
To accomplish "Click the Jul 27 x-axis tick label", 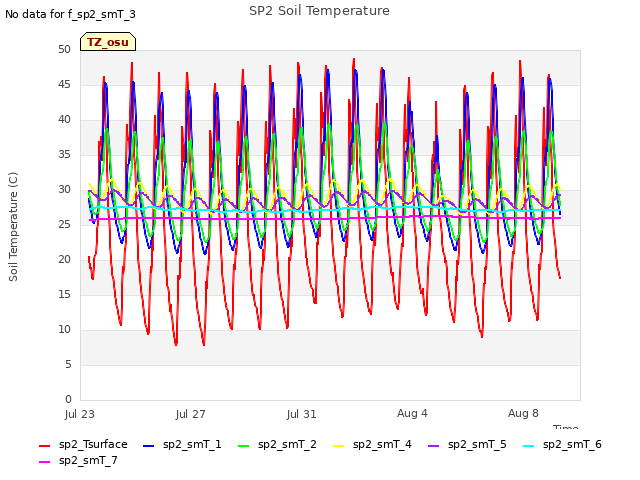I will click(x=190, y=414).
